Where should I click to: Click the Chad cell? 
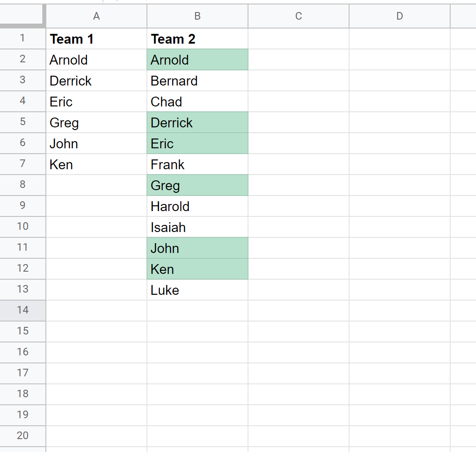click(197, 102)
